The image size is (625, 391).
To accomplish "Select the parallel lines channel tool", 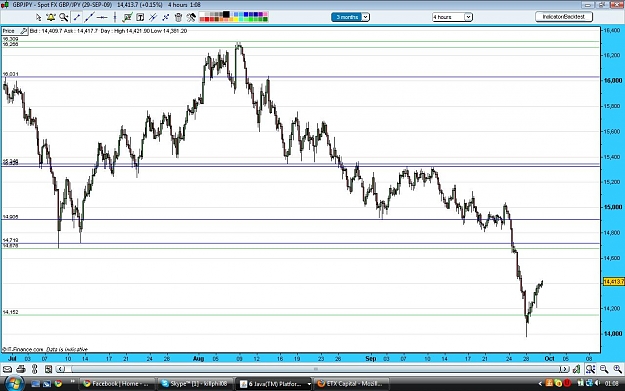I will (x=153, y=17).
